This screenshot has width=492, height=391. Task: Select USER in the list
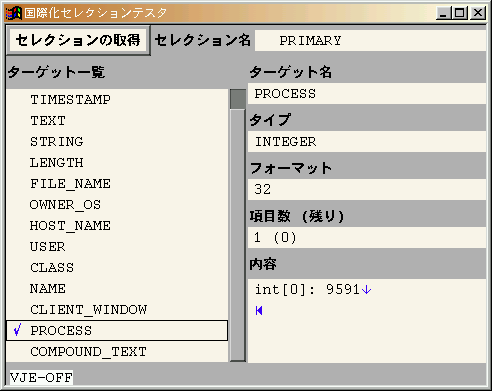[x=117, y=247]
